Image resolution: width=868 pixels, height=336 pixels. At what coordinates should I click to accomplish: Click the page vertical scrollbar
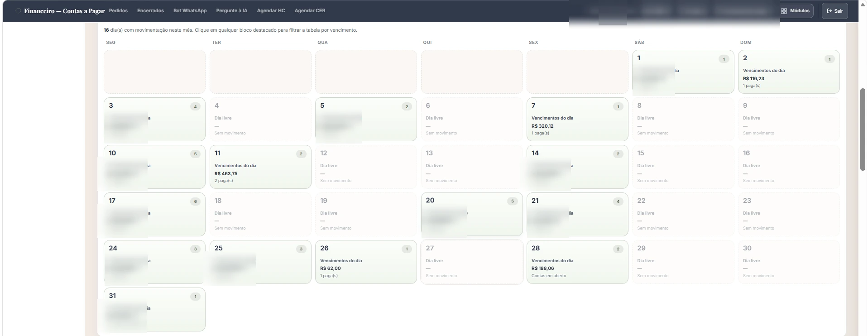click(863, 130)
